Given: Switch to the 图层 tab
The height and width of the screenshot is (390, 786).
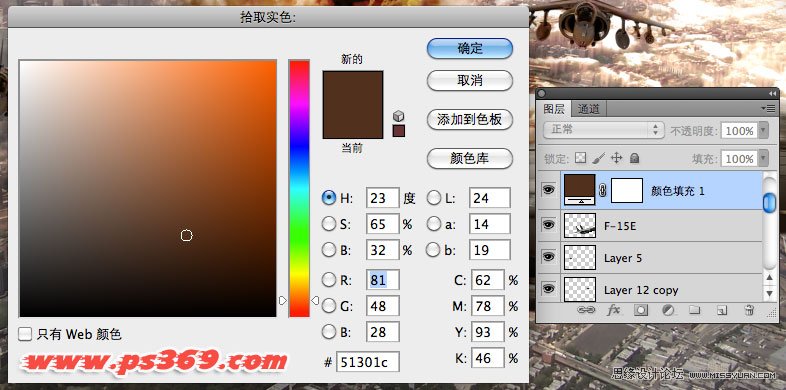Looking at the screenshot, I should (554, 108).
